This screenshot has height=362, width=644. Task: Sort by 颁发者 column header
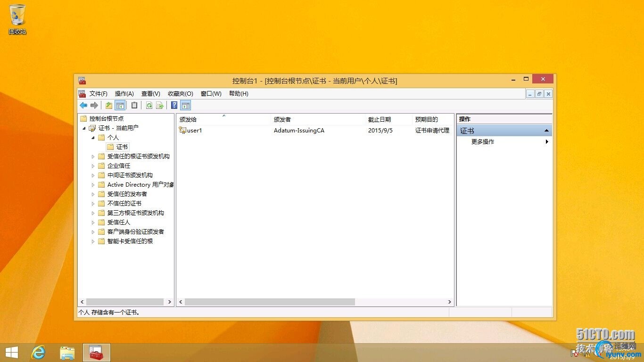pos(318,120)
